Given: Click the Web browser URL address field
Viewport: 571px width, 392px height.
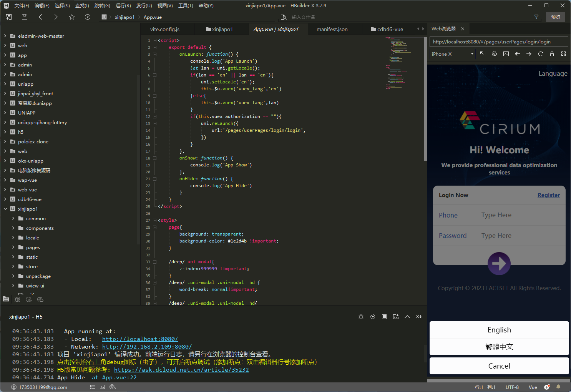Looking at the screenshot, I should (x=499, y=42).
